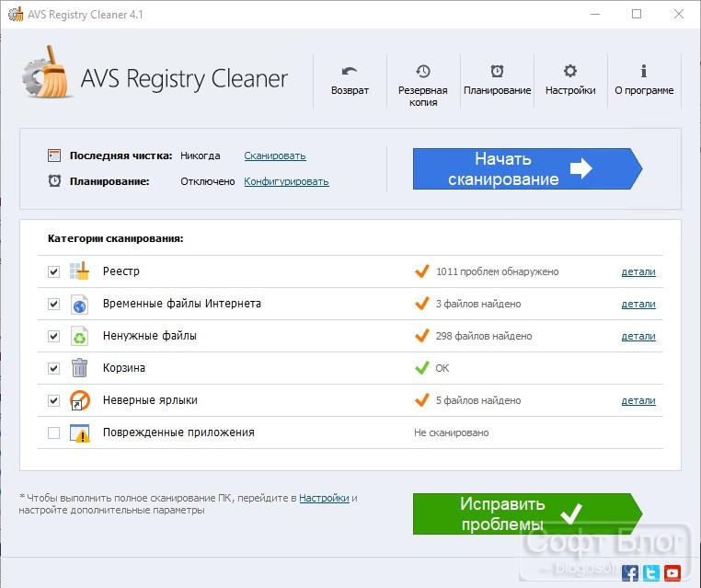Click the Реестр broom grid icon
Image resolution: width=701 pixels, height=588 pixels.
pos(80,271)
